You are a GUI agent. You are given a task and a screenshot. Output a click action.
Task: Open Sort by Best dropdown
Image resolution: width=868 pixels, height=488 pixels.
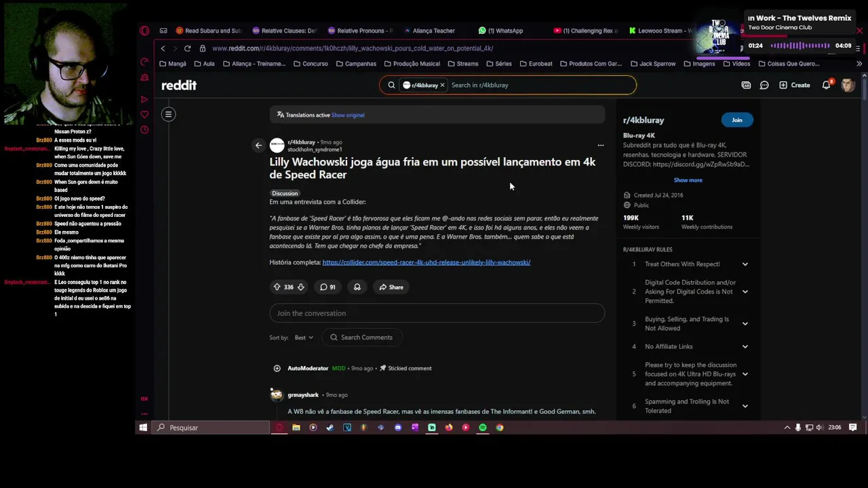point(304,338)
